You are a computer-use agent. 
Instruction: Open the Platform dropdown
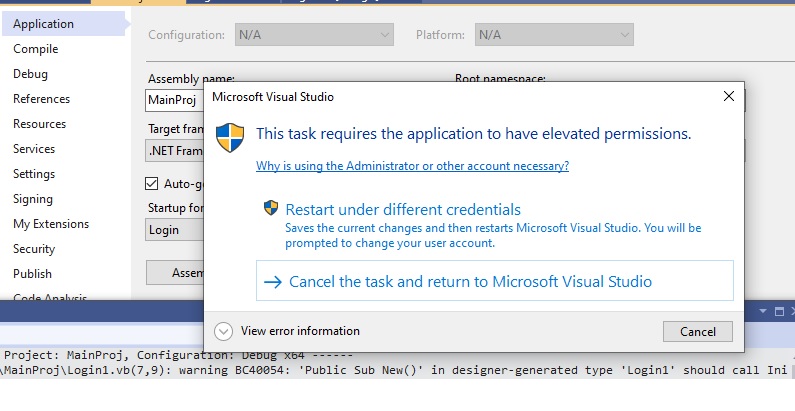[x=554, y=35]
